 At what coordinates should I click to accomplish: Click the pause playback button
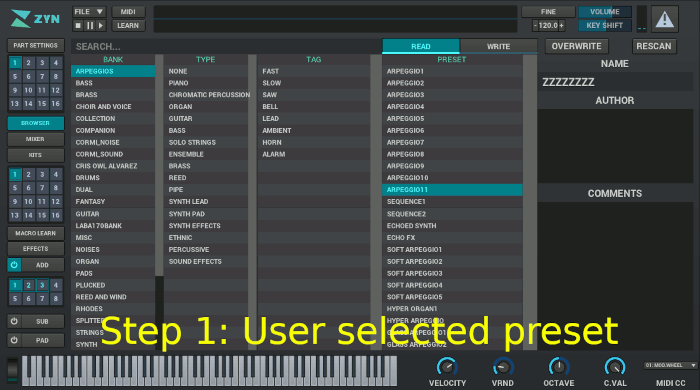click(90, 25)
